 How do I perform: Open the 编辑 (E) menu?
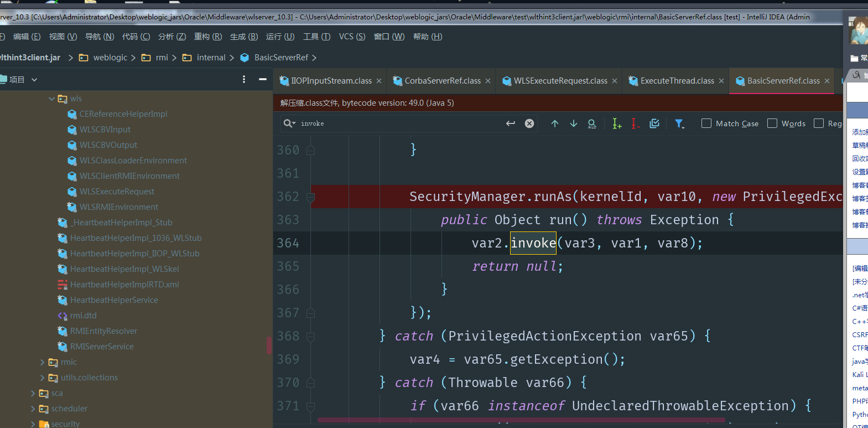pos(27,37)
